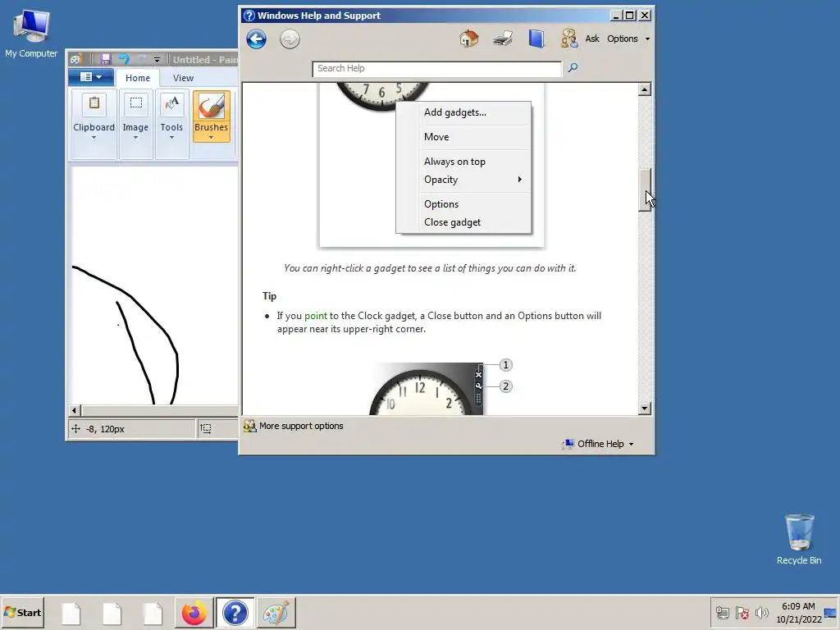Switch to Paint via taskbar icon
The width and height of the screenshot is (840, 630).
(276, 613)
